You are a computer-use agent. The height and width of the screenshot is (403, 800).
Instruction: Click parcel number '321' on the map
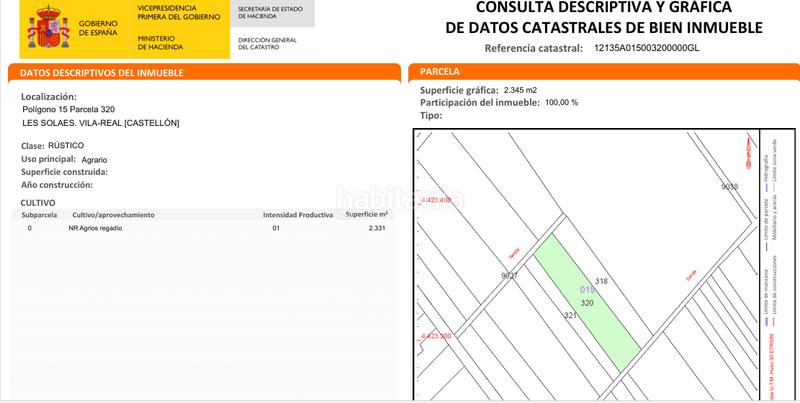[570, 315]
